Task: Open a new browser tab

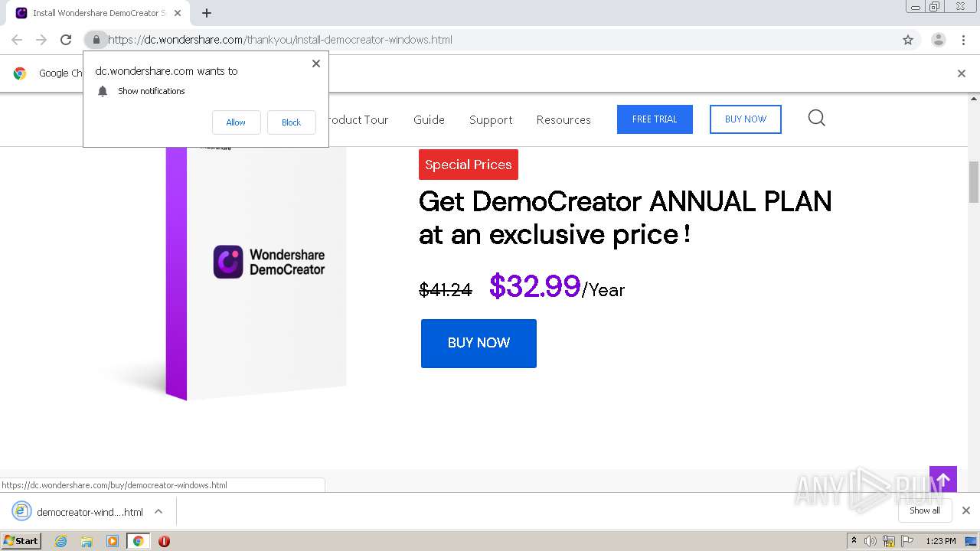Action: pos(207,13)
